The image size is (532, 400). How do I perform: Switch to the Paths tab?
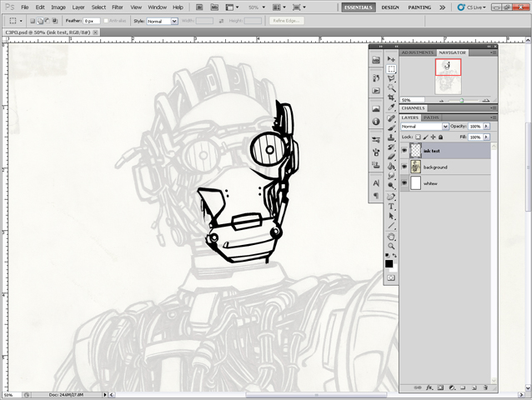point(431,117)
